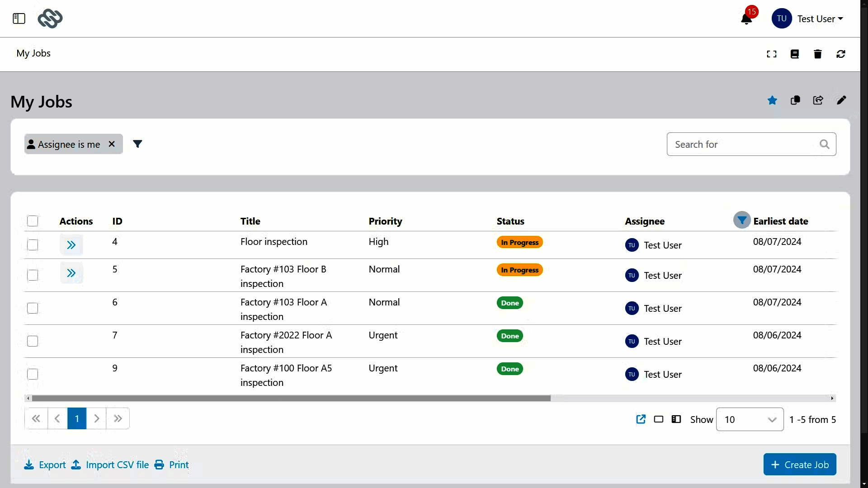Open the app logo home link
This screenshot has height=488, width=868.
click(50, 19)
